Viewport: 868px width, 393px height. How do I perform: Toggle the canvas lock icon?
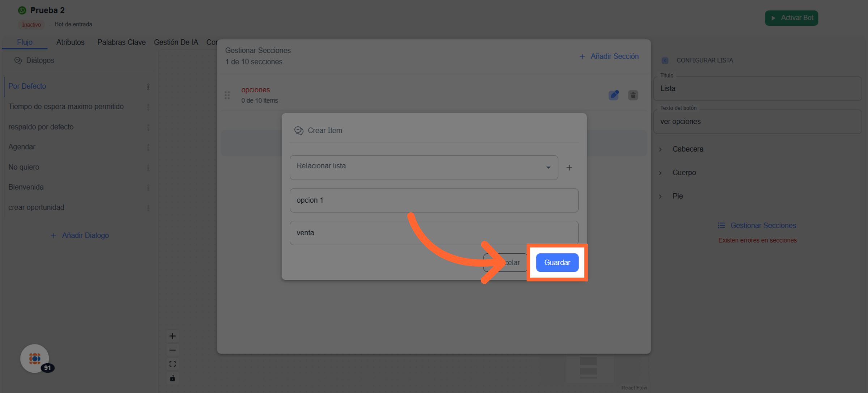[x=173, y=378]
